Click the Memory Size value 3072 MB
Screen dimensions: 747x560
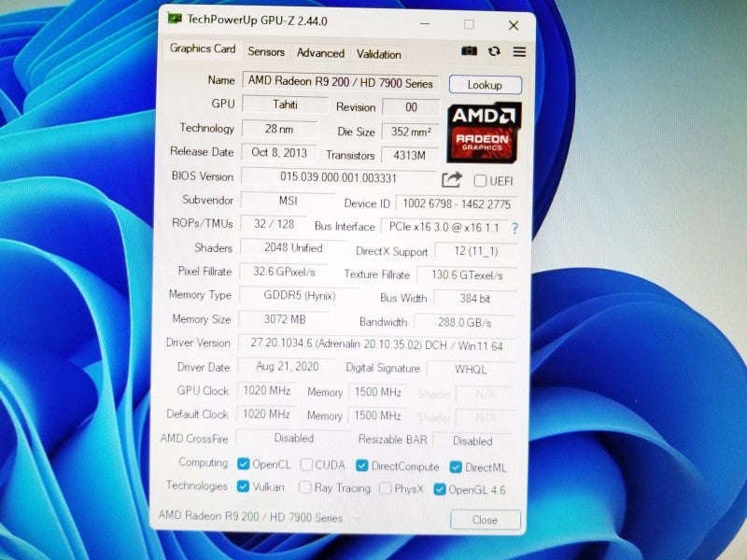coord(285,319)
